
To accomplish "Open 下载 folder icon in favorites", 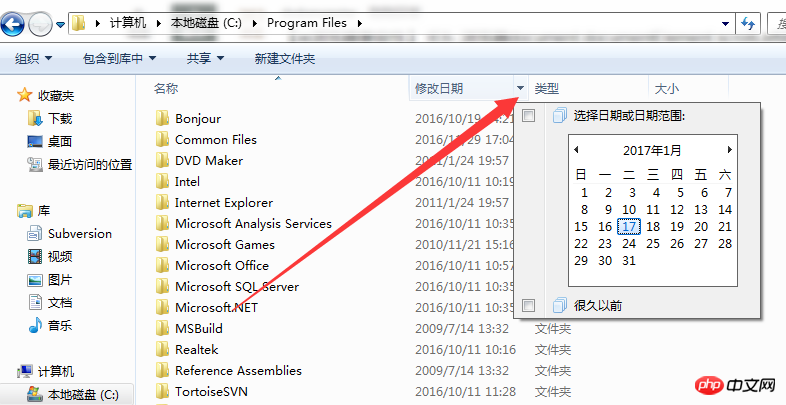I will tap(35, 119).
